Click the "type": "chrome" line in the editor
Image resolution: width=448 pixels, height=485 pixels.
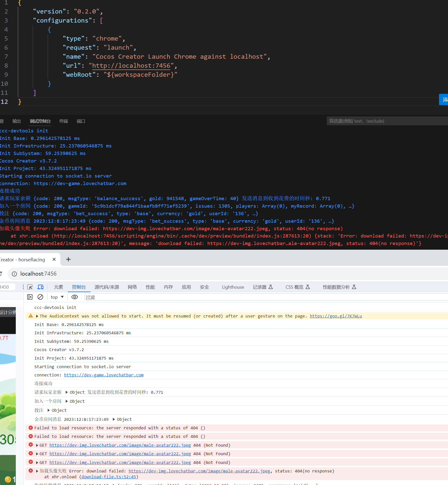tap(94, 39)
